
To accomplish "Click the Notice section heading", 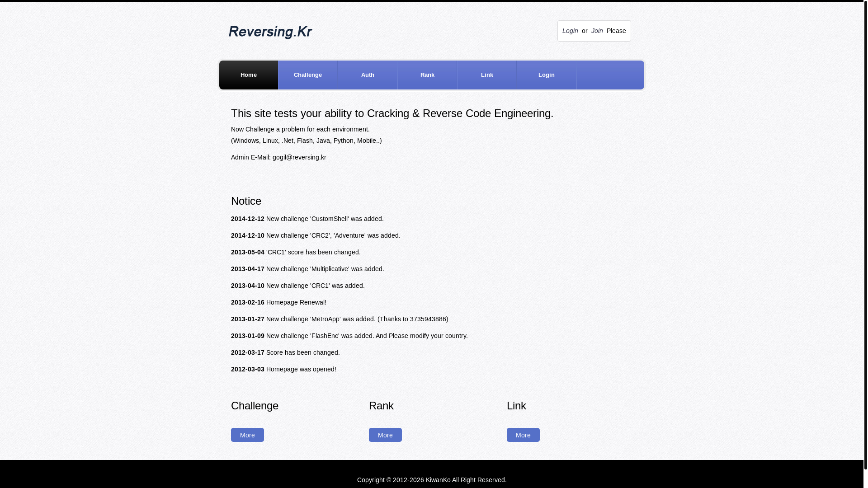I will click(246, 201).
